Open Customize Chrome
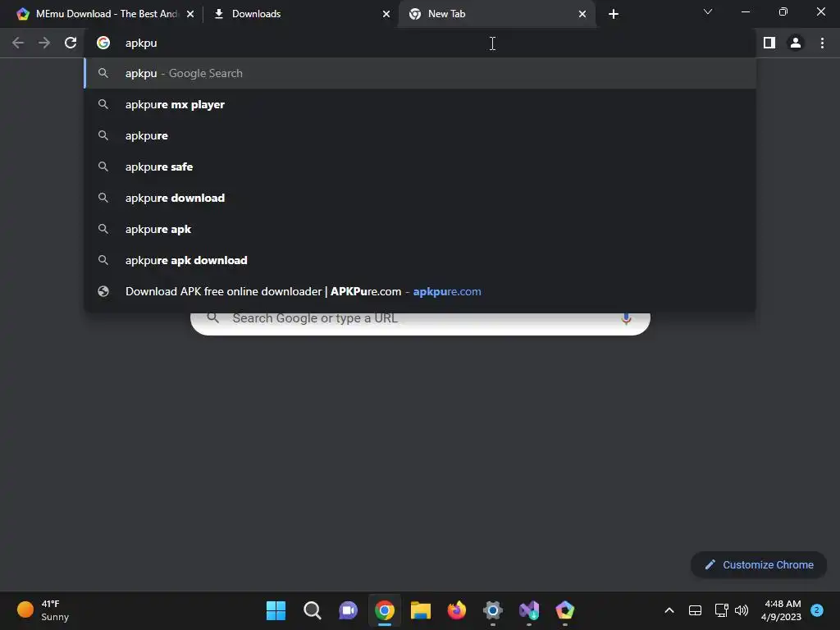840x630 pixels. click(759, 564)
